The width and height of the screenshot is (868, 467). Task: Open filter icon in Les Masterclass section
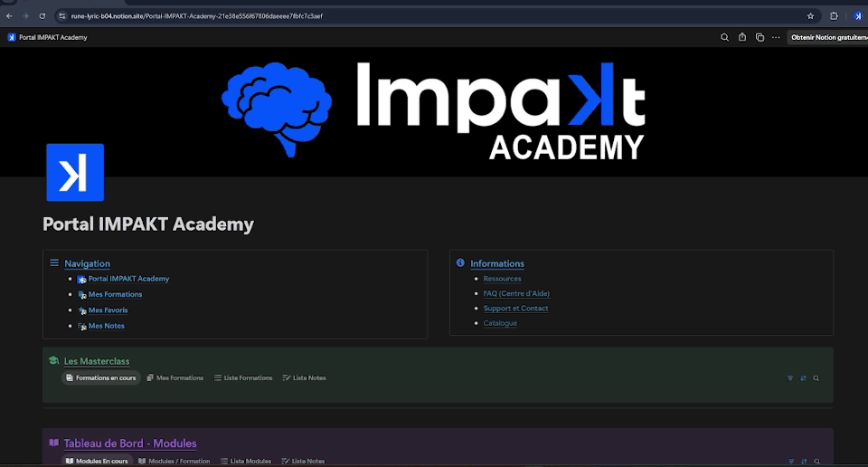point(790,378)
